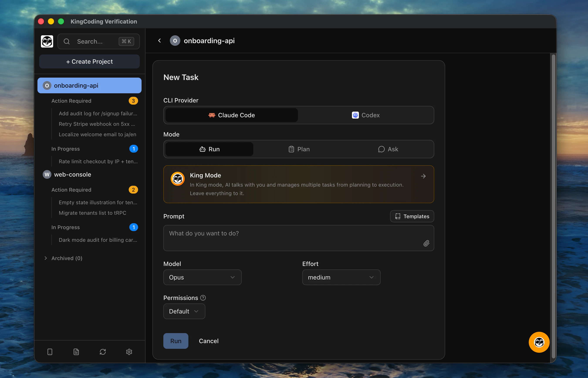Viewport: 588px width, 378px height.
Task: Open the Permissions Default selector
Action: 184,311
